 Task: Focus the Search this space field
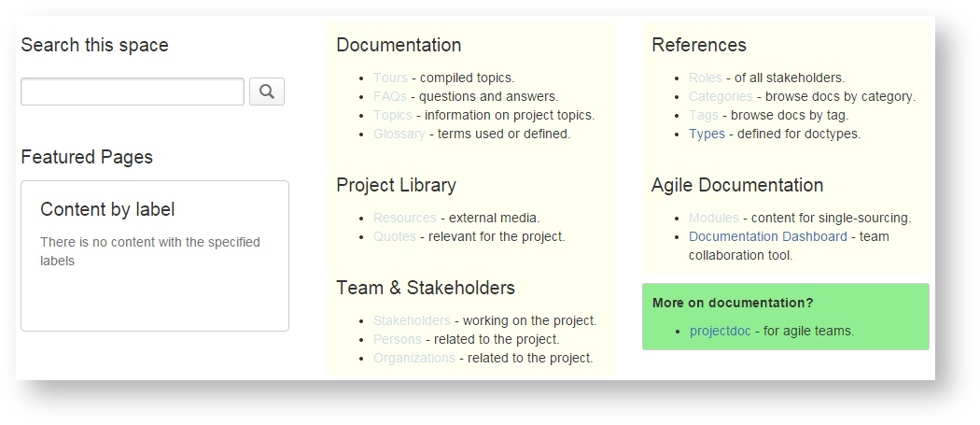[x=132, y=92]
